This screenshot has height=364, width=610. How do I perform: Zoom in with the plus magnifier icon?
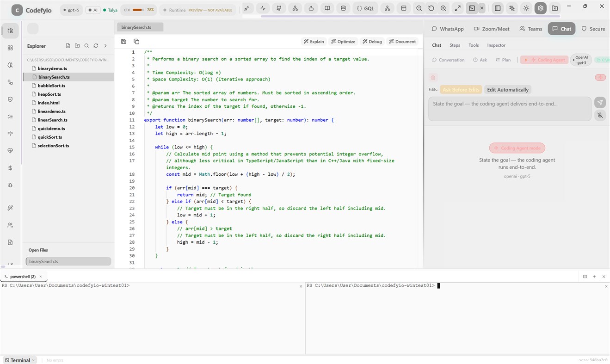pyautogui.click(x=444, y=8)
